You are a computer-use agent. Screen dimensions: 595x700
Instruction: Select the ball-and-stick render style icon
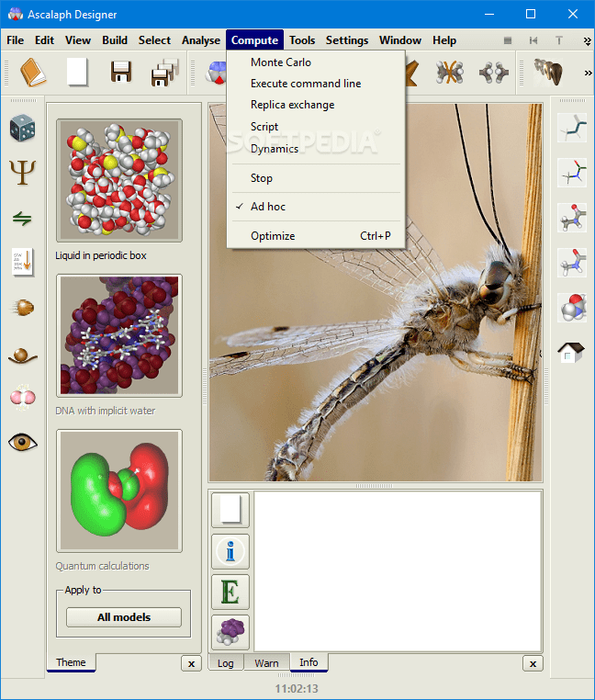(x=572, y=218)
